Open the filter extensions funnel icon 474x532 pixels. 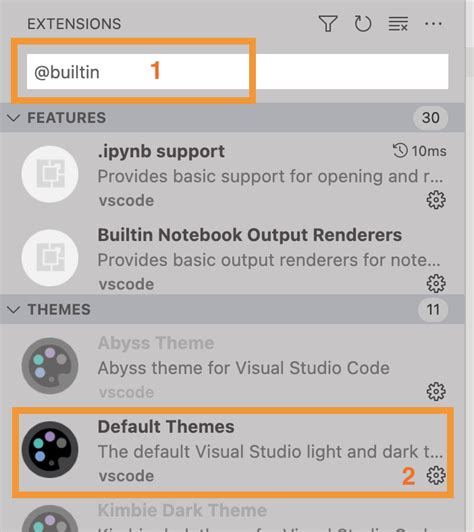click(328, 24)
